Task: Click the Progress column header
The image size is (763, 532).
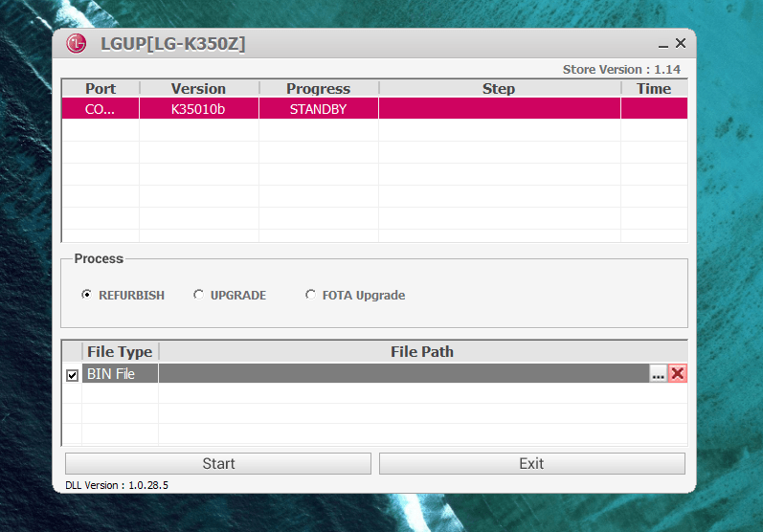Action: [x=318, y=88]
